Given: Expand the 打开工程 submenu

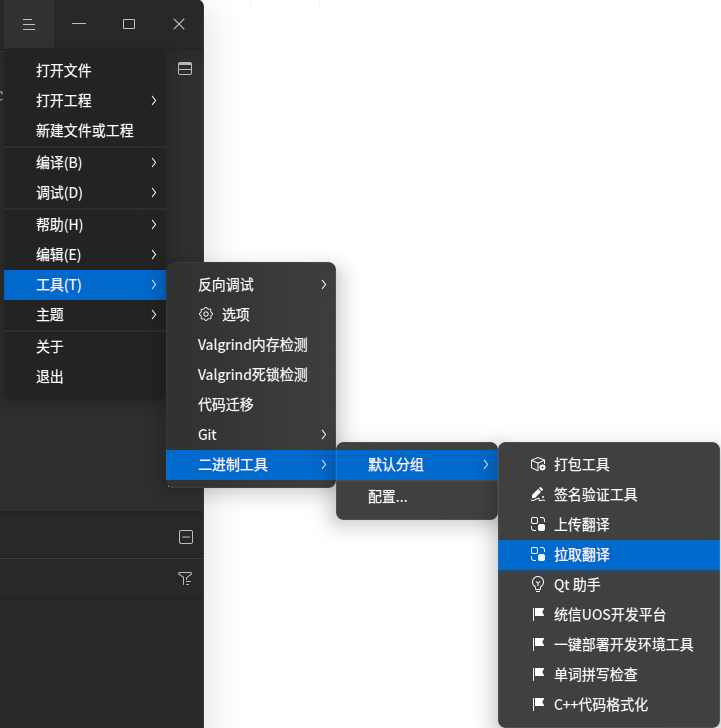Looking at the screenshot, I should coord(153,101).
